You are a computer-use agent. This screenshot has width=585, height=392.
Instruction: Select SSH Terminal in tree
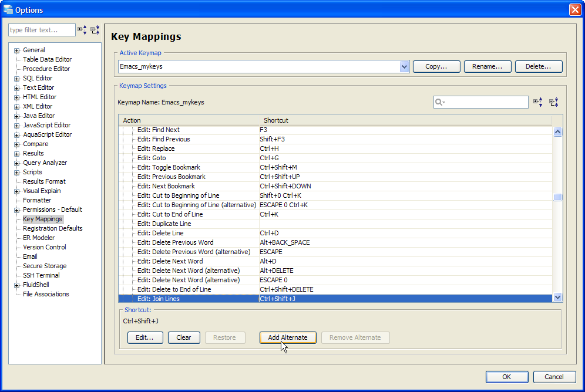click(41, 275)
